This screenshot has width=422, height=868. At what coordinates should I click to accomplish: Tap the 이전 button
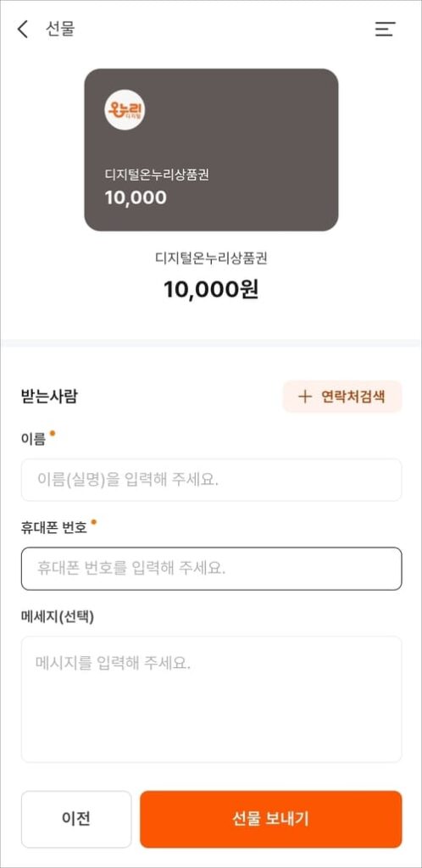pos(76,819)
